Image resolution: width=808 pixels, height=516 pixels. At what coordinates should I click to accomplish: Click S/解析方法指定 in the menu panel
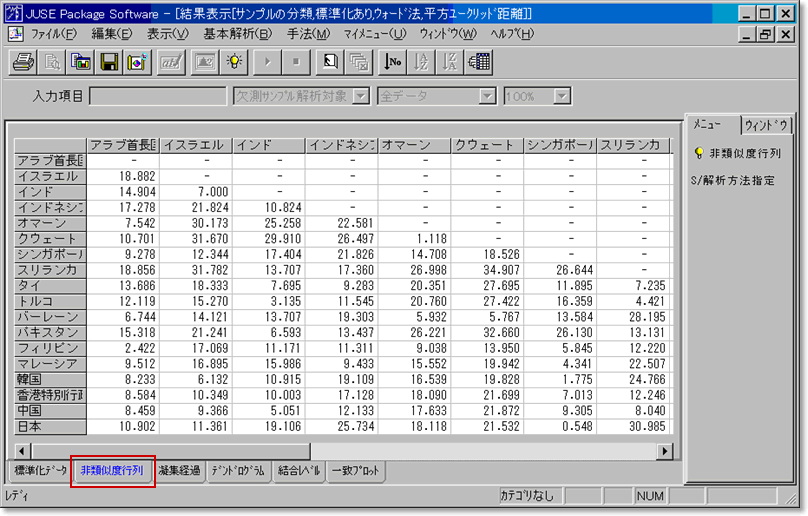click(x=733, y=181)
